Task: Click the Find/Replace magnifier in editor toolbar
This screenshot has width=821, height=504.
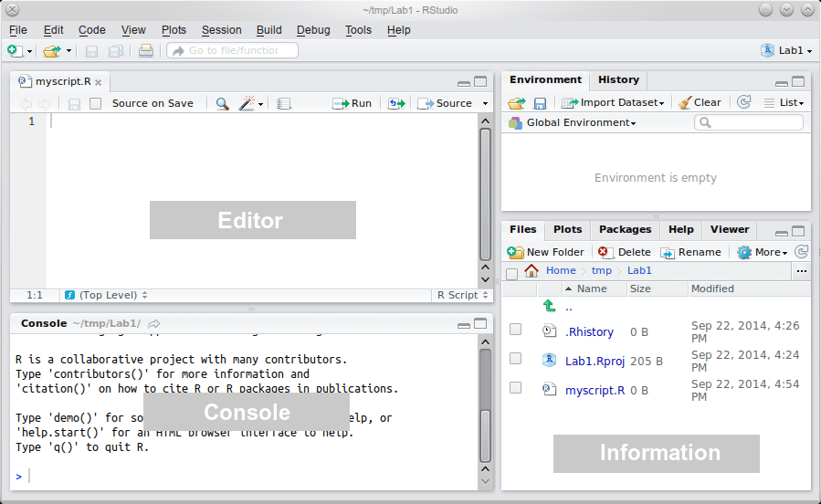Action: pos(223,103)
